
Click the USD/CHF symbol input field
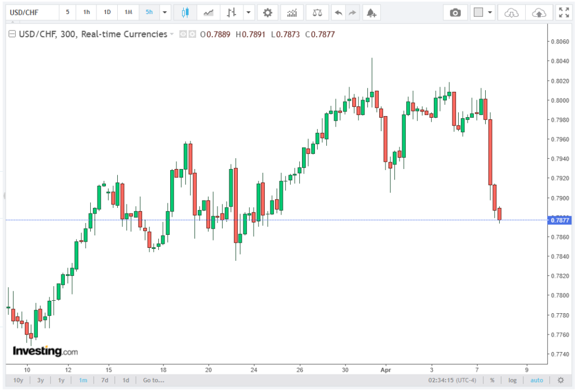pos(31,12)
